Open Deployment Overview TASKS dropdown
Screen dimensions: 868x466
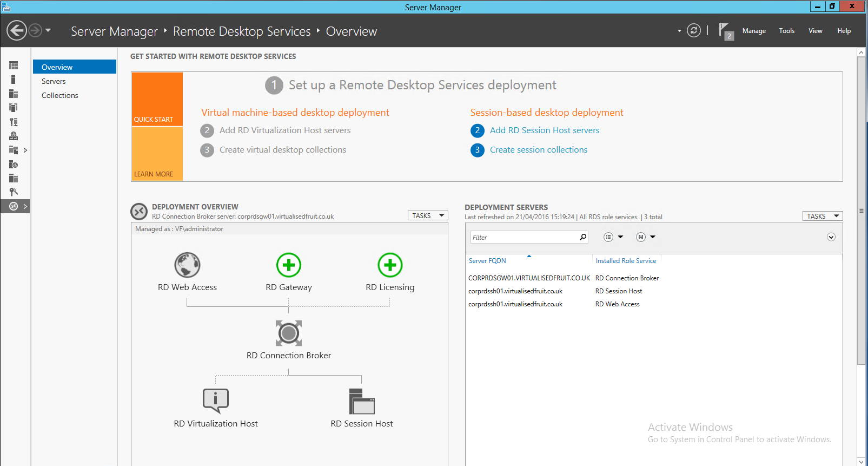[x=428, y=215]
